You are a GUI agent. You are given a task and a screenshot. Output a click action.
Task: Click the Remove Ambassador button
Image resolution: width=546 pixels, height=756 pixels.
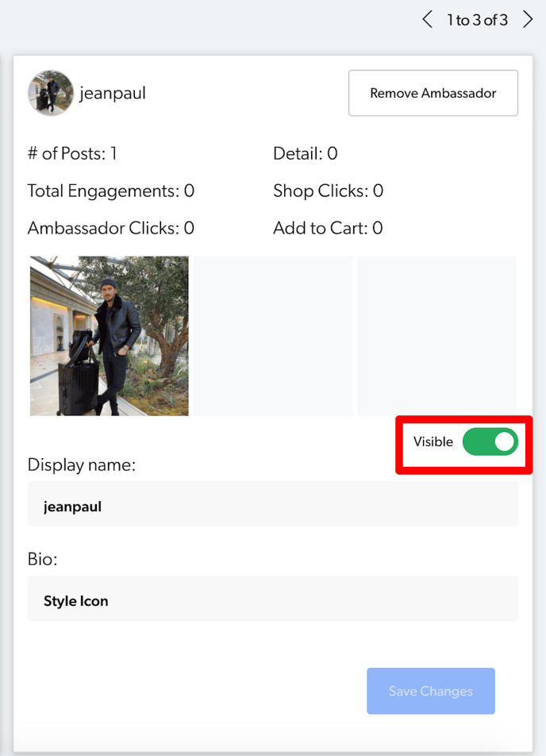(433, 93)
